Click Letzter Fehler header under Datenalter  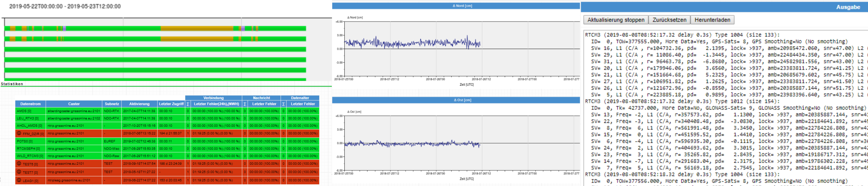(x=303, y=104)
